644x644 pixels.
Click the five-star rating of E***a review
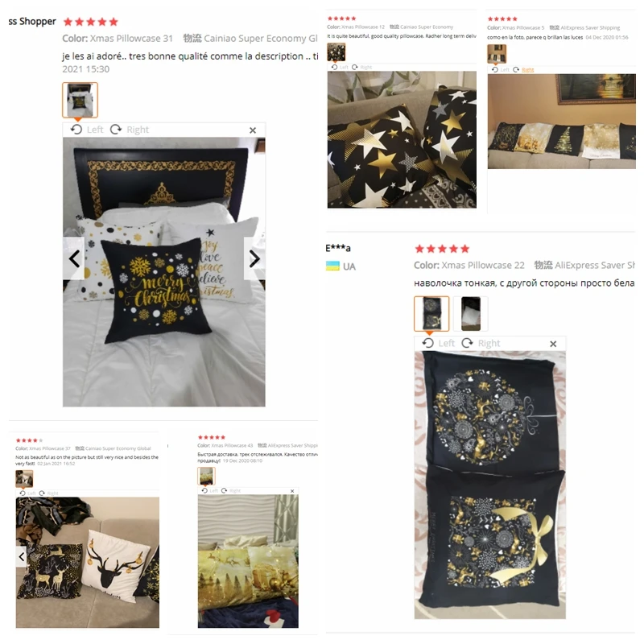click(x=442, y=249)
